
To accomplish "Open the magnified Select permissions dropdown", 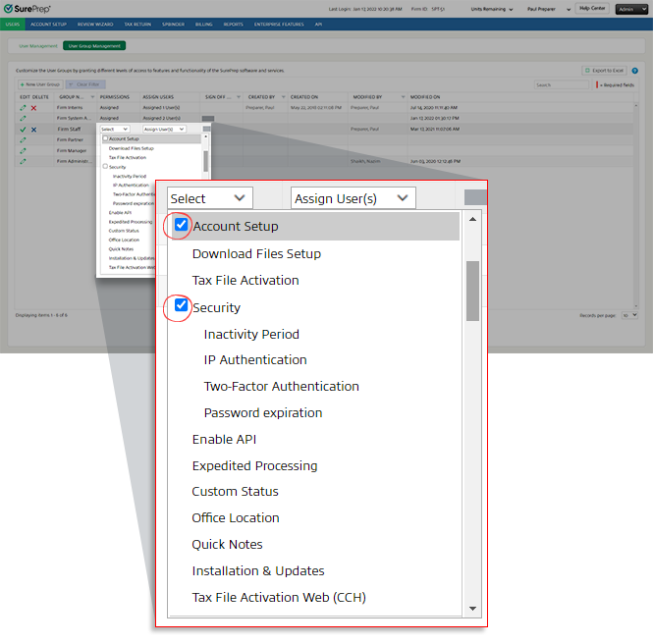I will (x=209, y=198).
